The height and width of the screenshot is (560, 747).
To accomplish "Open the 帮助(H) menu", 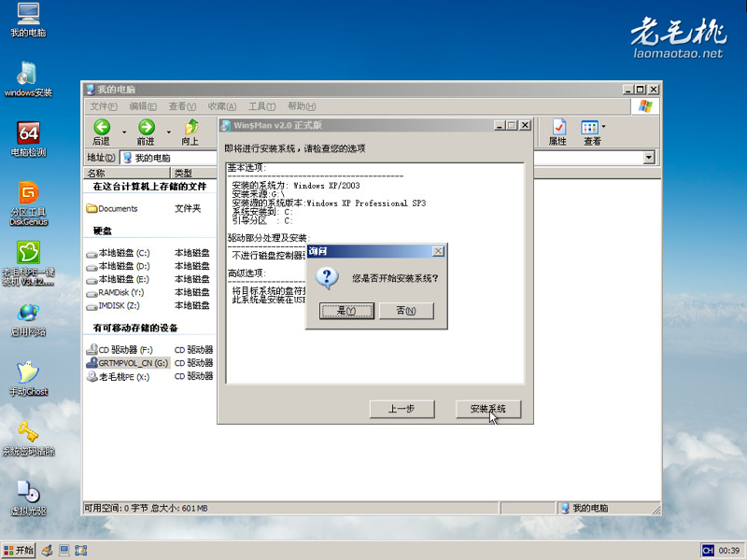I will [x=302, y=106].
